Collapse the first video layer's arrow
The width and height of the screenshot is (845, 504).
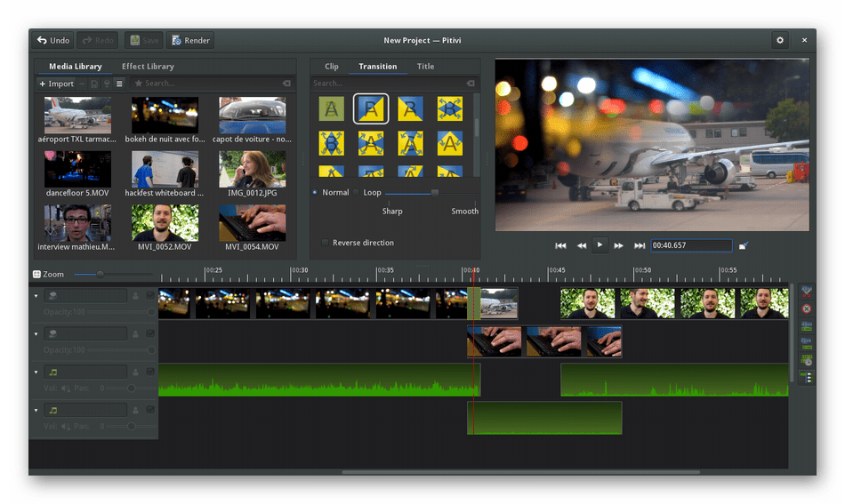tap(36, 296)
